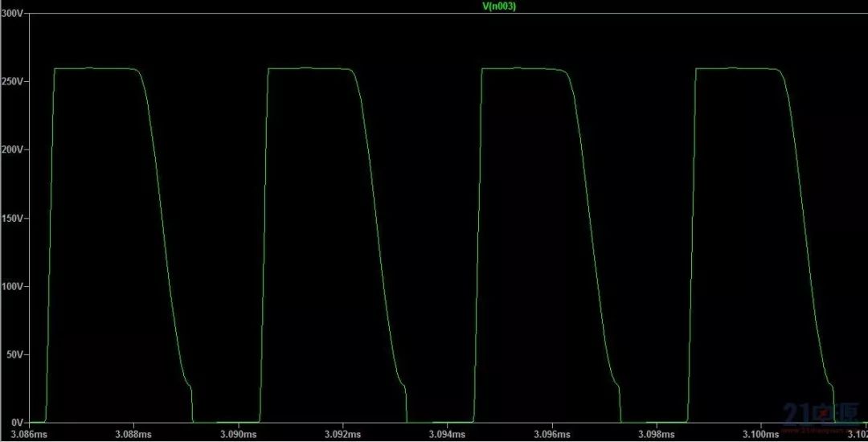Viewport: 868px width, 442px height.
Task: Click the 3.096ms time axis label
Action: click(552, 434)
